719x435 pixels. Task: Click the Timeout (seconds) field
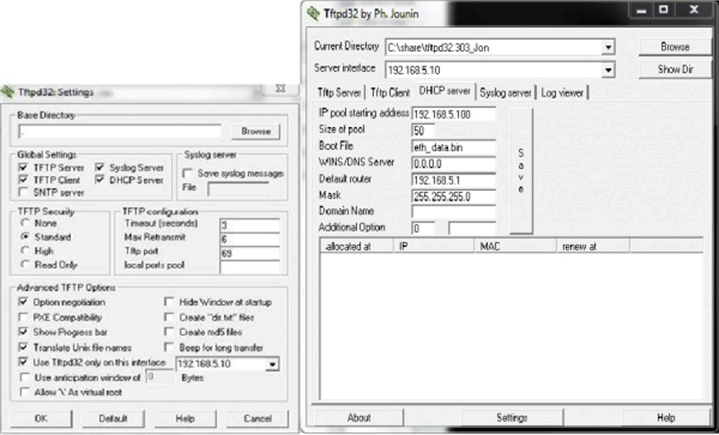pyautogui.click(x=249, y=225)
